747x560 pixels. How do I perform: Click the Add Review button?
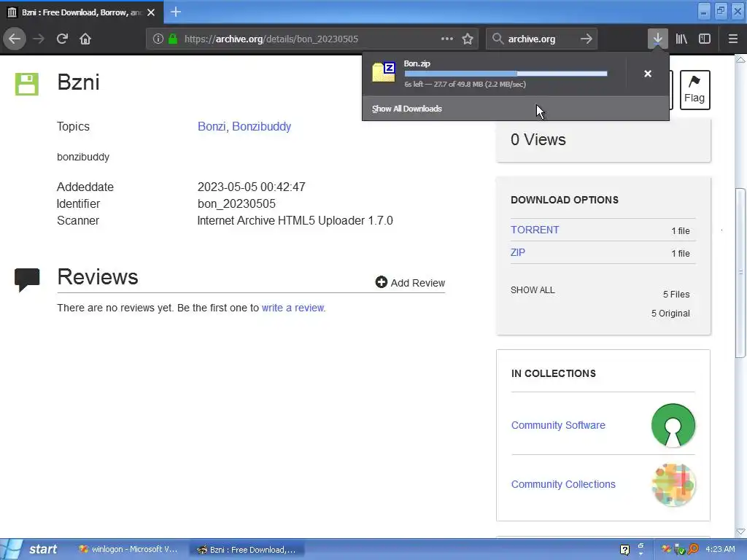coord(410,282)
